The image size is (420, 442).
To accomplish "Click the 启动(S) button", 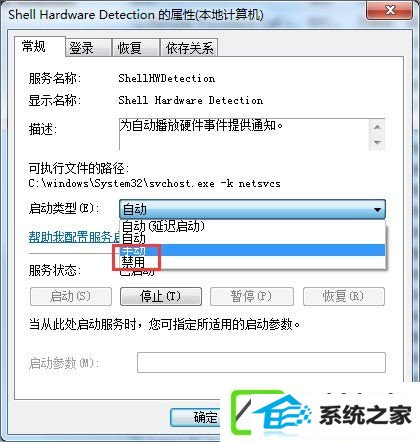I will (71, 296).
